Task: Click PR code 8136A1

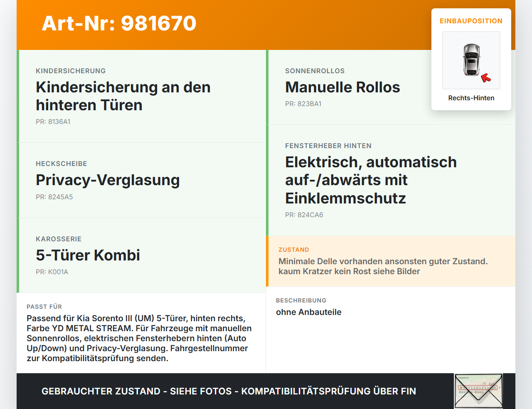Action: [53, 122]
